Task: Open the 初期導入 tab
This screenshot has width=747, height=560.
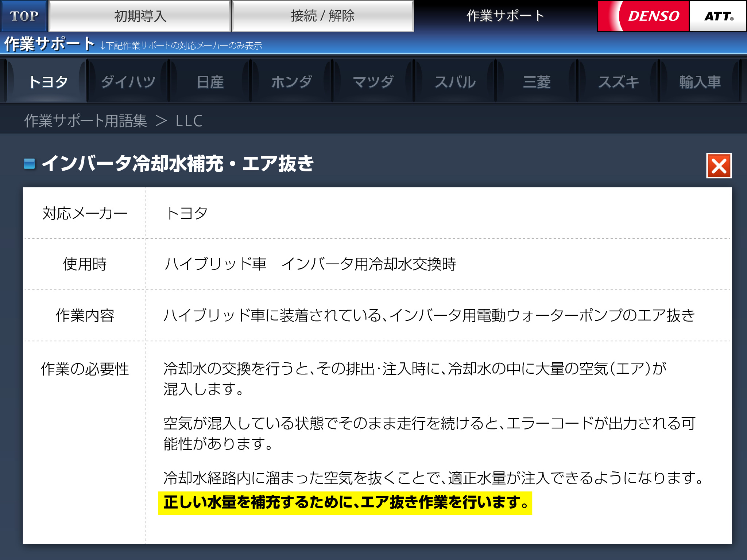Action: [x=140, y=16]
